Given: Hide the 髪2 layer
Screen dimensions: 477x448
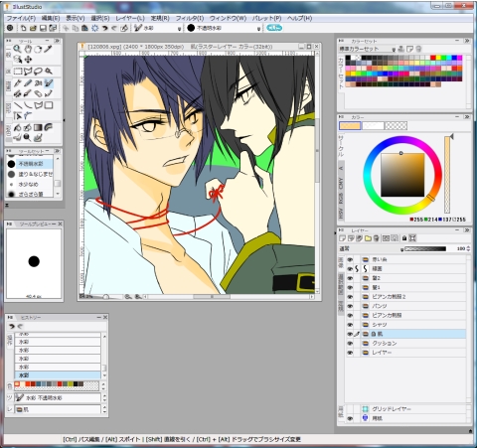Looking at the screenshot, I should [350, 278].
